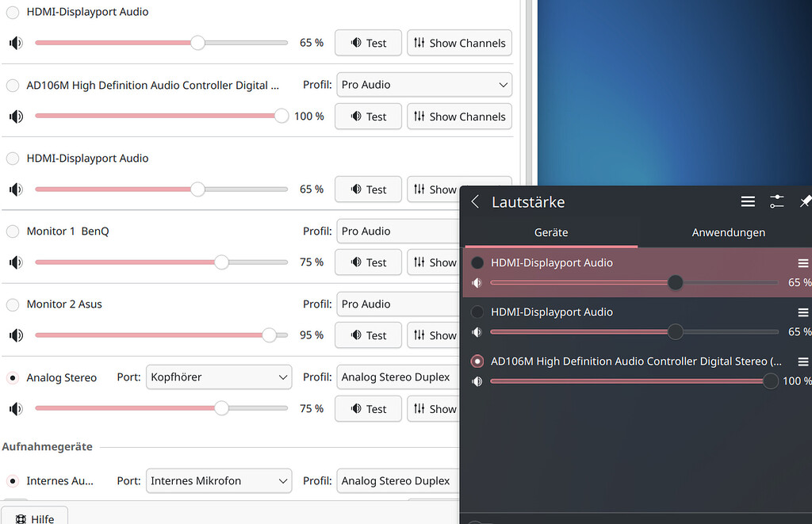Open the device menu beside AD106M in the applet

[x=803, y=361]
